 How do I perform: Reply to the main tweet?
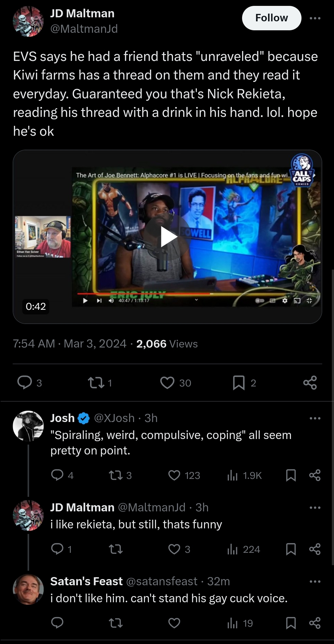point(25,383)
